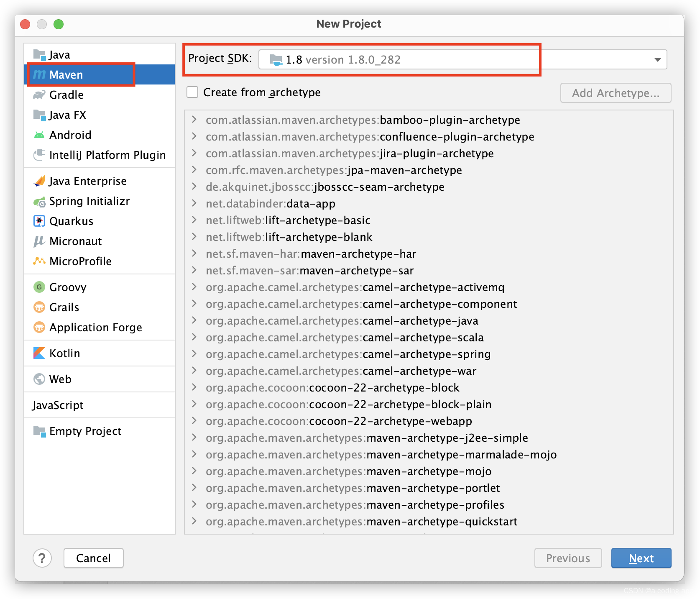Select maven-archetype-sar row
This screenshot has height=599, width=700.
tap(429, 271)
